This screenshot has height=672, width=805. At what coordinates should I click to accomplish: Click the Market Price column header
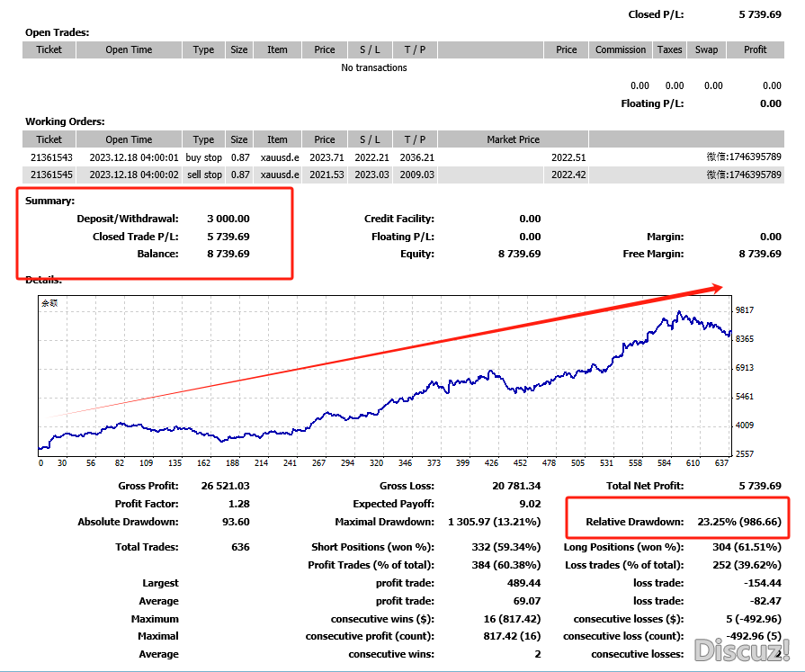click(x=513, y=139)
